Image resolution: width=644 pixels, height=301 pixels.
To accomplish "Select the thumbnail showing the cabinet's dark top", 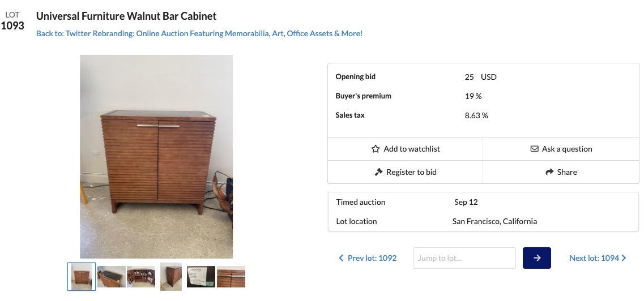I will click(x=112, y=277).
